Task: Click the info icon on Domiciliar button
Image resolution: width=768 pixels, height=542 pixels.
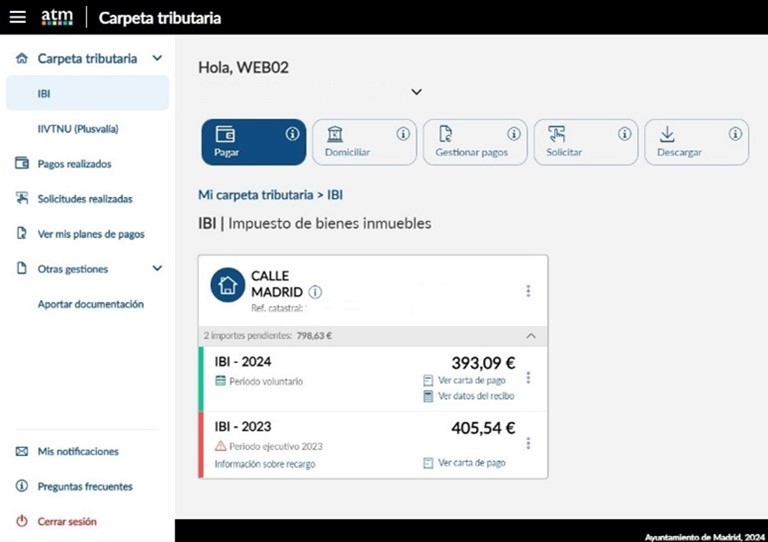Action: pos(403,133)
